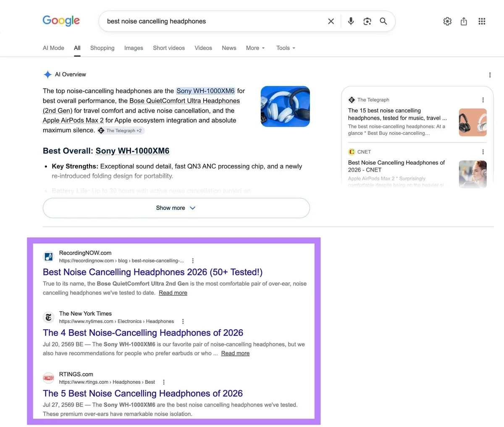The image size is (504, 427).
Task: Open The Telegraph's 15 best noise cancelling headphones article
Action: click(397, 114)
